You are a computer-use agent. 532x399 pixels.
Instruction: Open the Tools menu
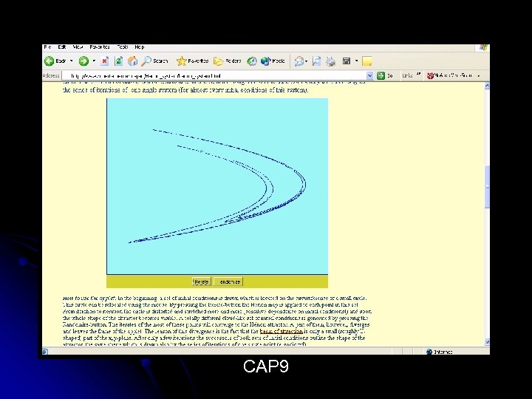click(123, 47)
